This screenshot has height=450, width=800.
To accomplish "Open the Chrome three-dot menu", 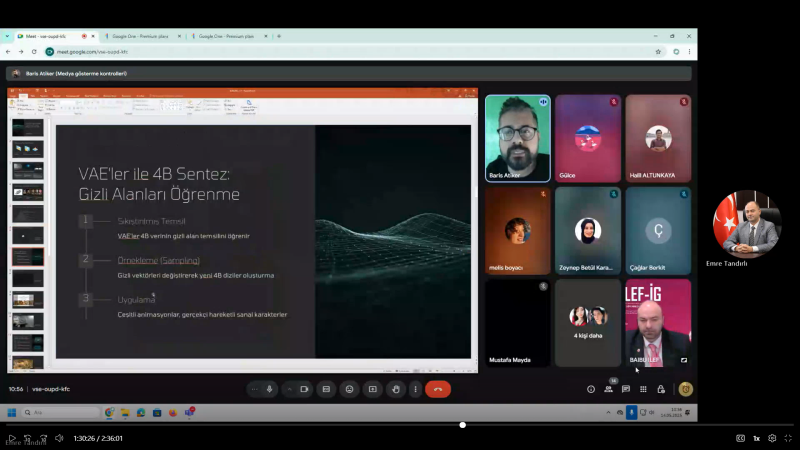I will tap(689, 52).
